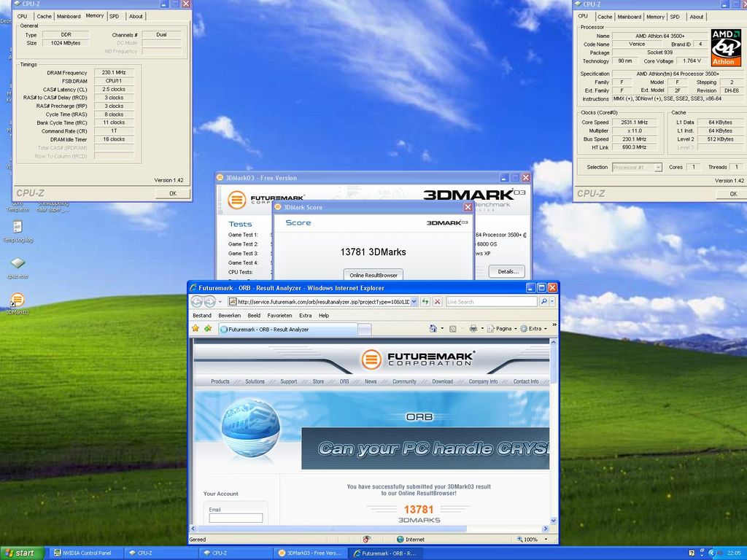This screenshot has width=747, height=560.
Task: Click the IE Stop loading X icon
Action: pyautogui.click(x=438, y=301)
